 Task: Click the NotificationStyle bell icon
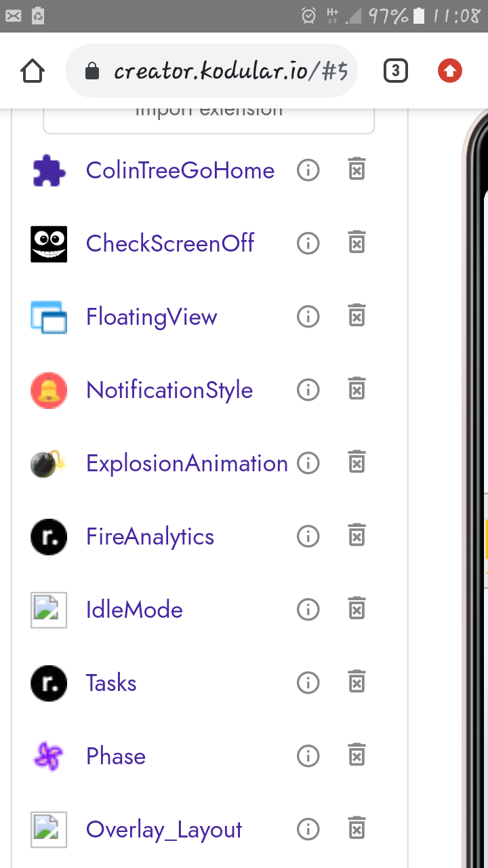coord(49,390)
